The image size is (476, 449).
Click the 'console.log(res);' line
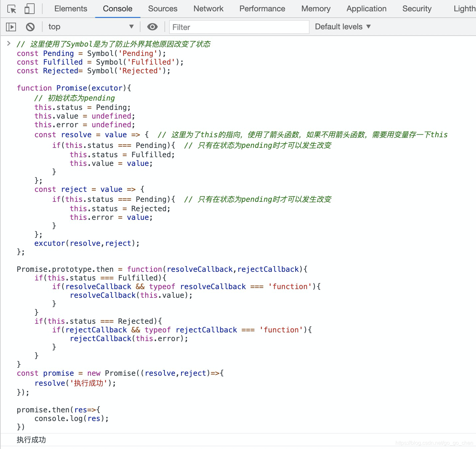point(72,418)
